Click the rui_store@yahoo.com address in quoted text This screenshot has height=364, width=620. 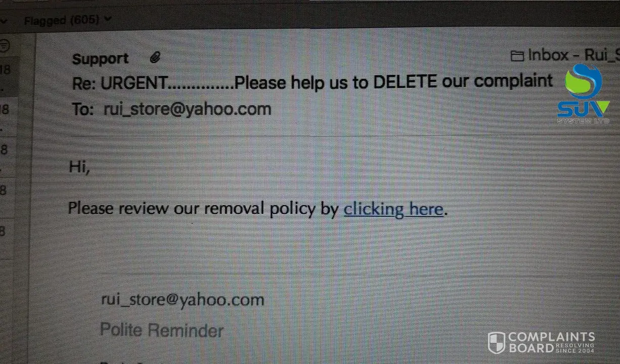tap(183, 299)
